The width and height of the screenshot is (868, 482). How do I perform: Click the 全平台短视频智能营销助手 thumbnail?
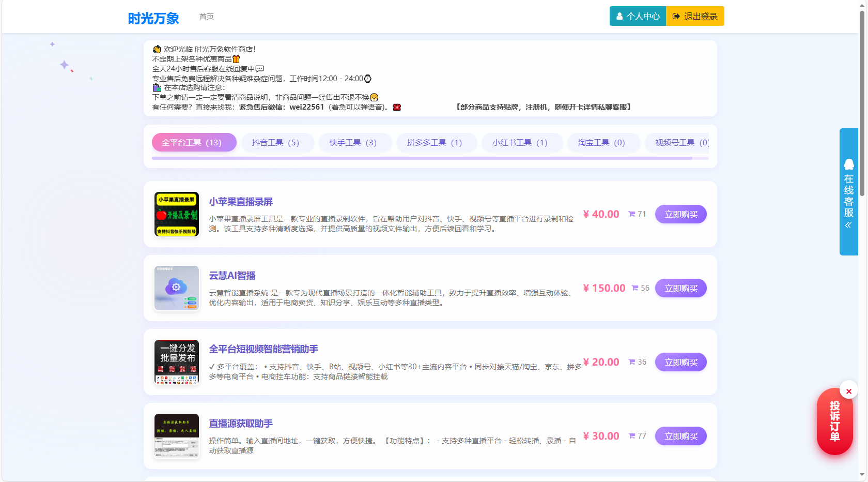(x=176, y=362)
